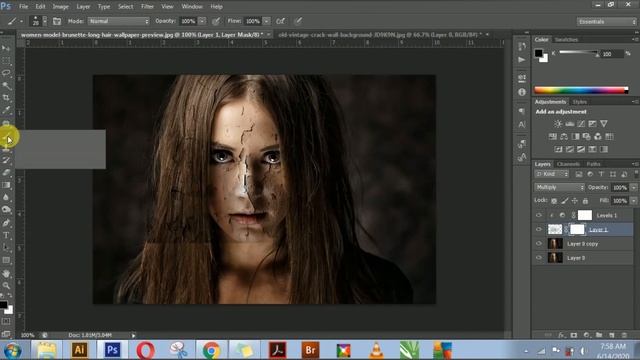Toggle visibility of Layer 1

click(539, 229)
